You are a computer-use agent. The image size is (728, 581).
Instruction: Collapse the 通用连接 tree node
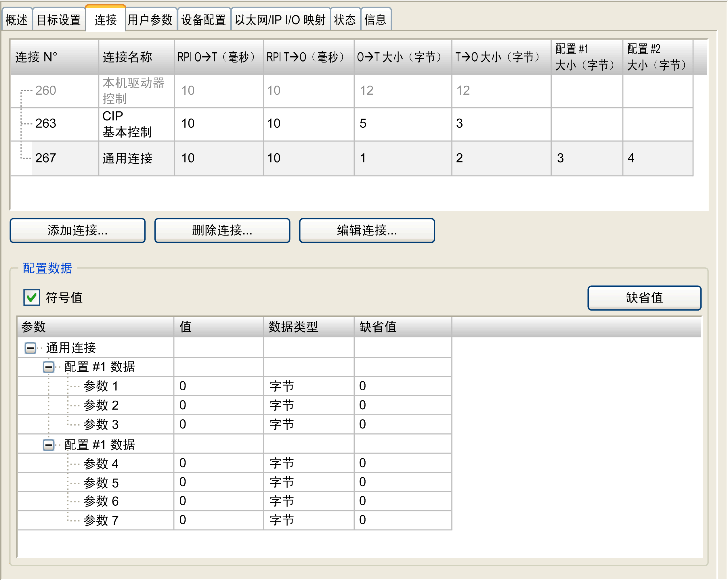(x=30, y=348)
